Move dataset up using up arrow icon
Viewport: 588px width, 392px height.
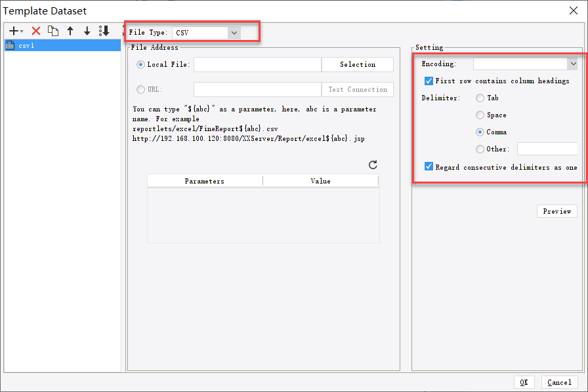tap(70, 30)
